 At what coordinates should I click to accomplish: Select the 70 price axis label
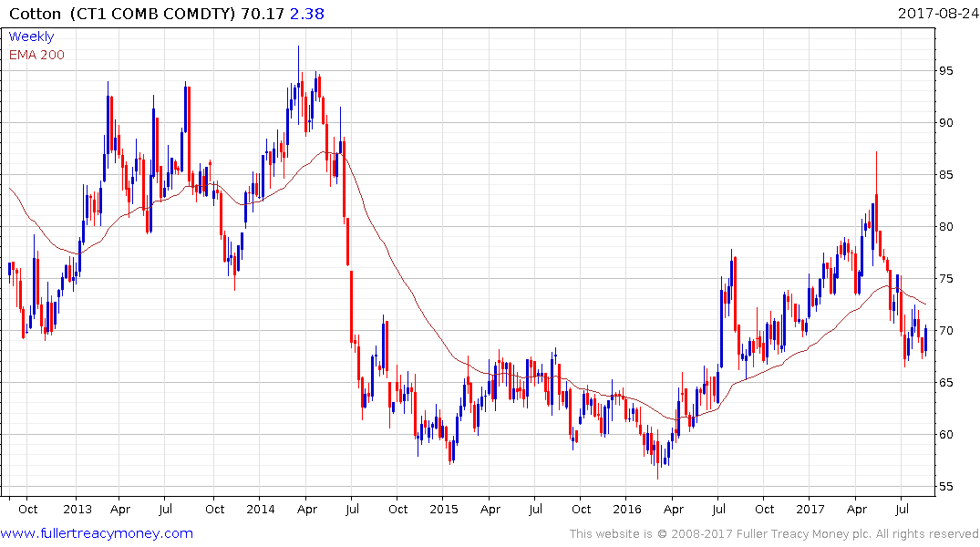(945, 330)
